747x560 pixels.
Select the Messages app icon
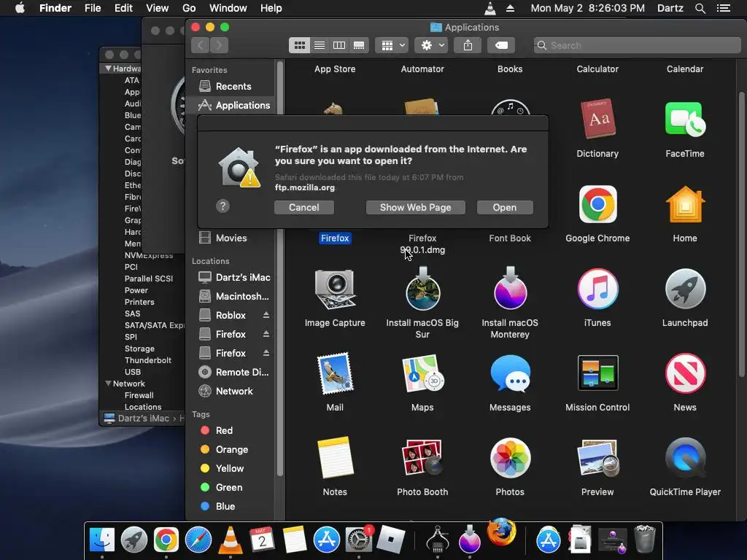[510, 373]
